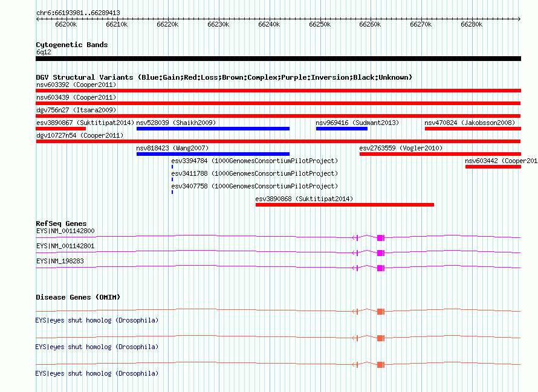Open the esv3407758 1000Genomes label

click(x=254, y=186)
